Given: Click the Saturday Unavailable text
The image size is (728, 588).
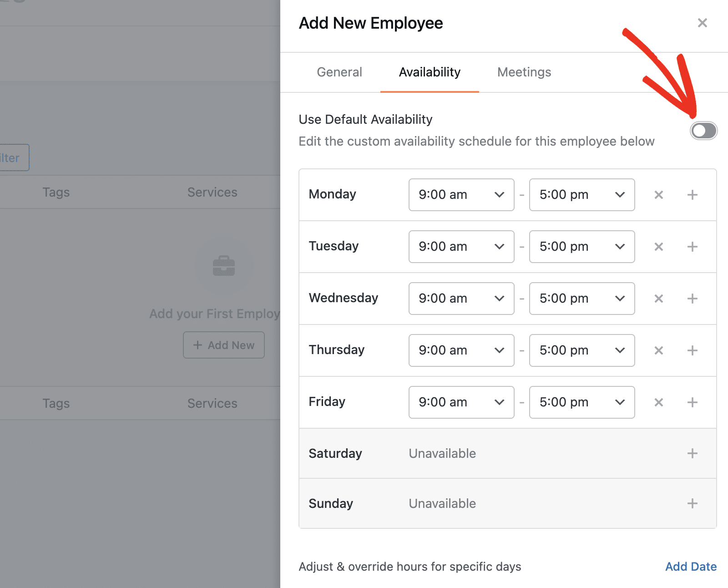Looking at the screenshot, I should (x=442, y=453).
